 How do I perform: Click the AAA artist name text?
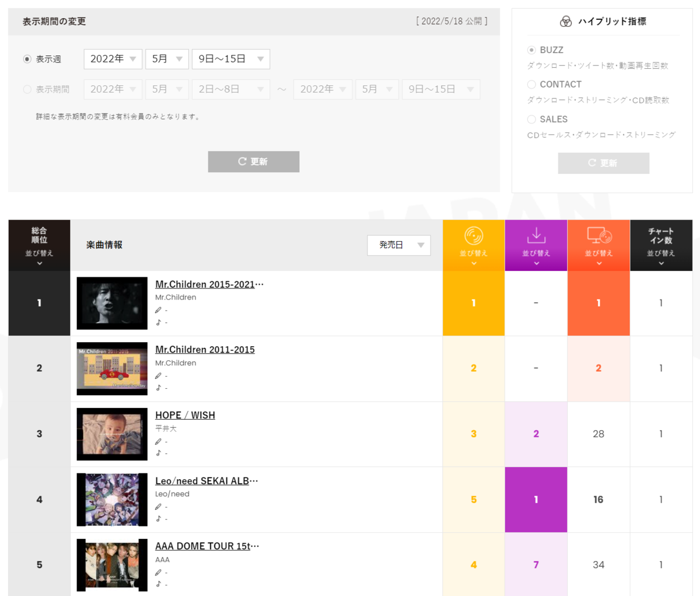pos(162,559)
